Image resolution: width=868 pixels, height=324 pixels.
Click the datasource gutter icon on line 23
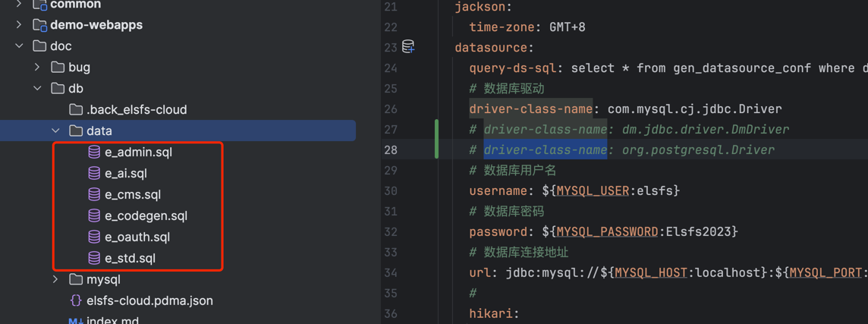tap(408, 47)
